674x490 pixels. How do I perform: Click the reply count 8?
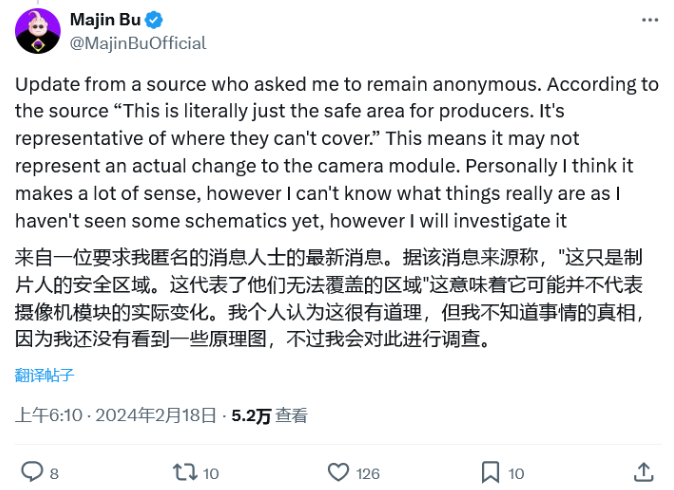pyautogui.click(x=54, y=472)
